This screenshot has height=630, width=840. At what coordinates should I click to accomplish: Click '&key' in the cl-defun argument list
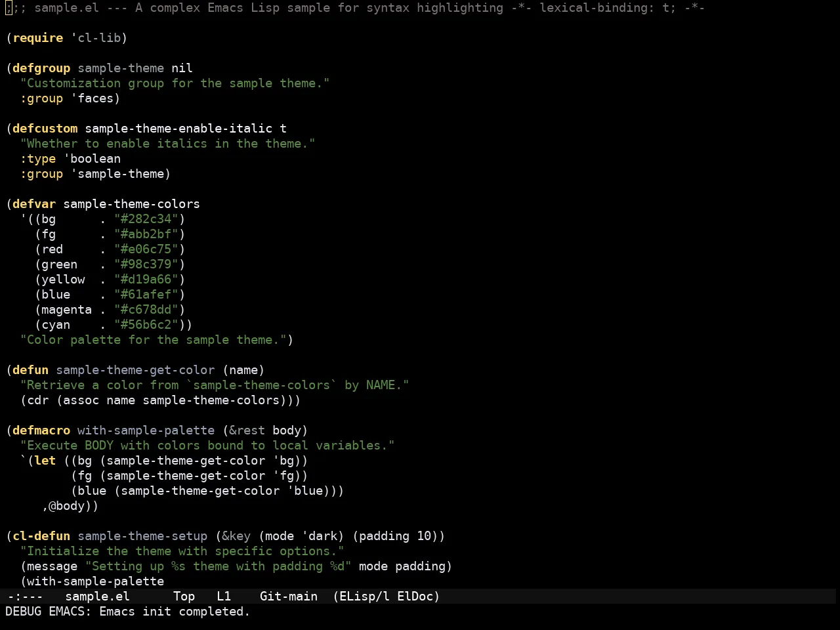[x=236, y=536]
